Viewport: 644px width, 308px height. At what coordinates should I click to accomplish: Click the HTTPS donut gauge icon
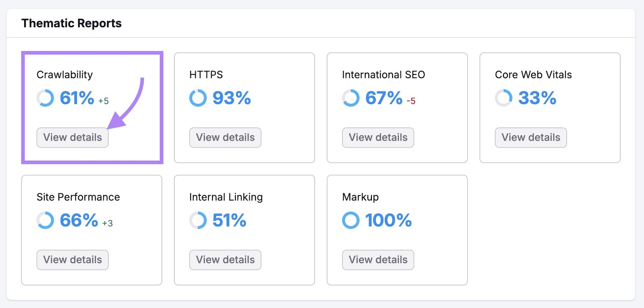[x=198, y=98]
